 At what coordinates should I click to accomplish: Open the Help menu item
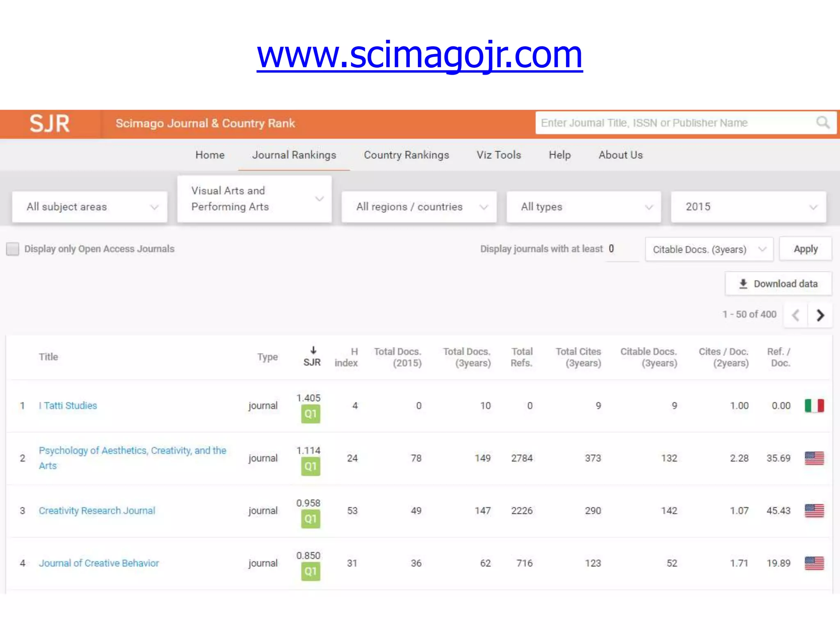pyautogui.click(x=560, y=155)
